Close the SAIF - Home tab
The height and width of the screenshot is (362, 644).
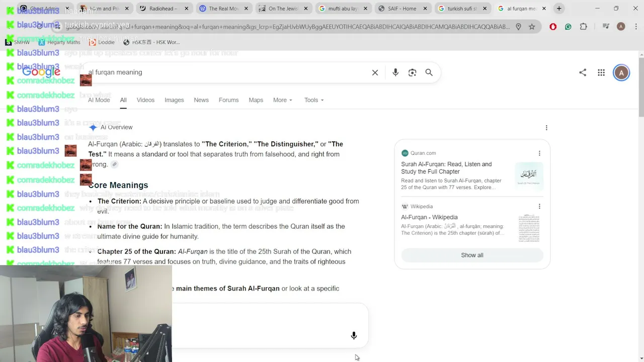click(x=425, y=9)
